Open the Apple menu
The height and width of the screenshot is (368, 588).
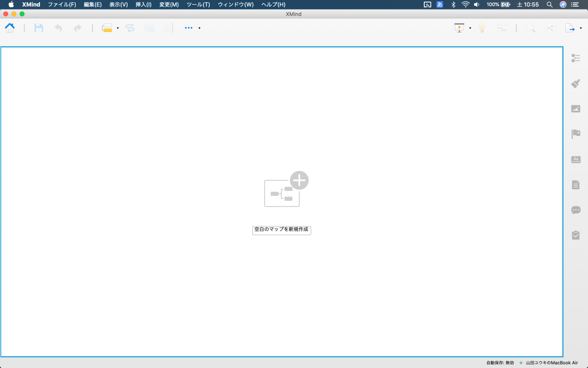(11, 4)
